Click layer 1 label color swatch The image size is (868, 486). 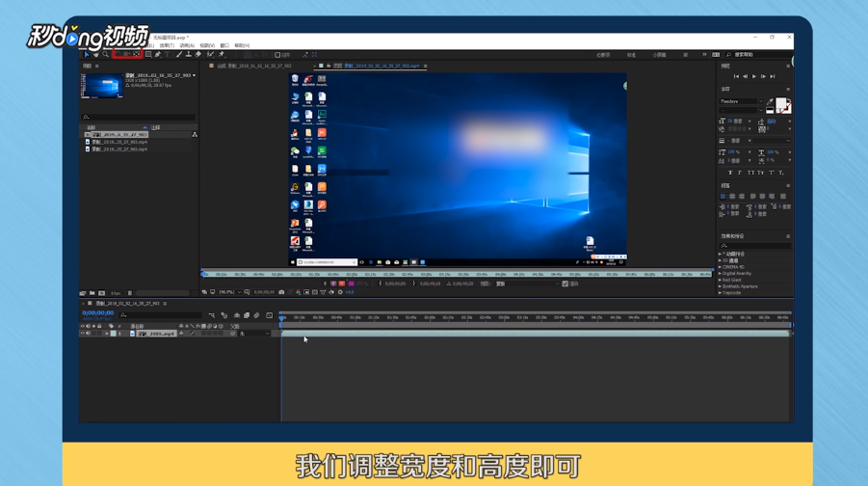point(114,334)
